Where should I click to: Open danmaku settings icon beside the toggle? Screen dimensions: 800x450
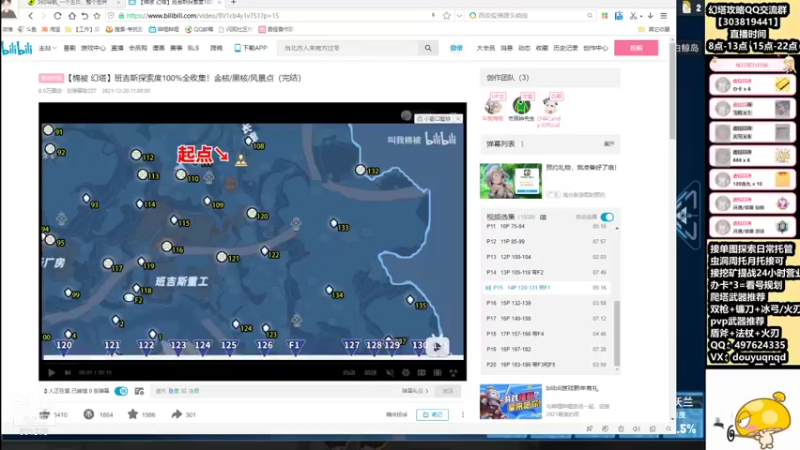139,391
